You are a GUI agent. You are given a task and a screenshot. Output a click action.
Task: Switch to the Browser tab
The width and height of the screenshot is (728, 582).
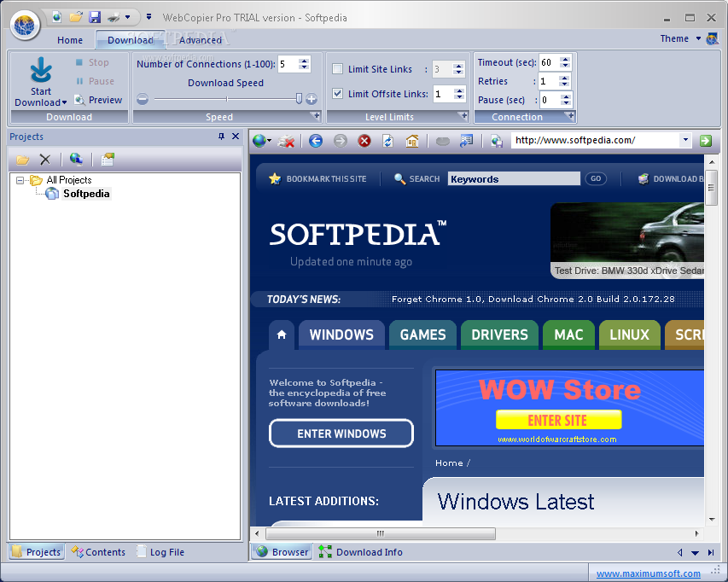point(282,552)
